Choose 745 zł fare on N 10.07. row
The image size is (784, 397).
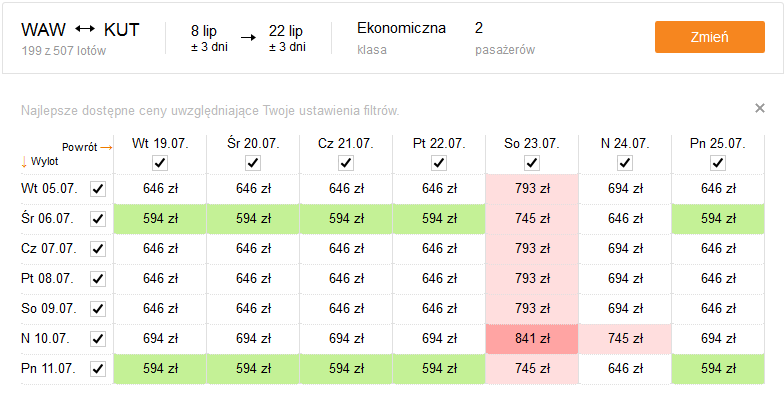pos(625,339)
